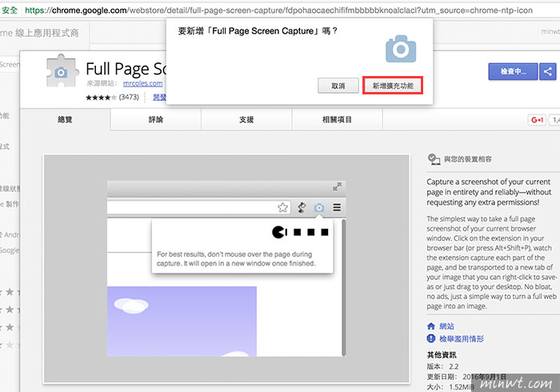Image resolution: width=560 pixels, height=392 pixels.
Task: Open the 網站 link
Action: coord(446,326)
